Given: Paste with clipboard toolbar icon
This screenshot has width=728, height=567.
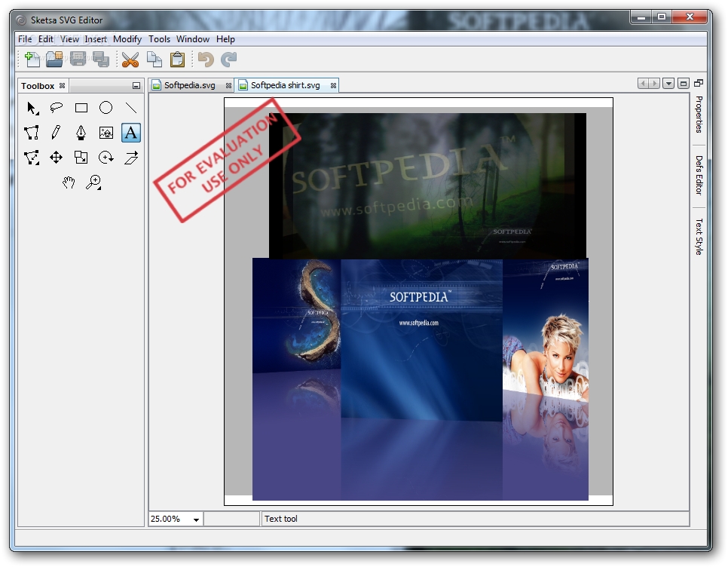Looking at the screenshot, I should click(177, 59).
